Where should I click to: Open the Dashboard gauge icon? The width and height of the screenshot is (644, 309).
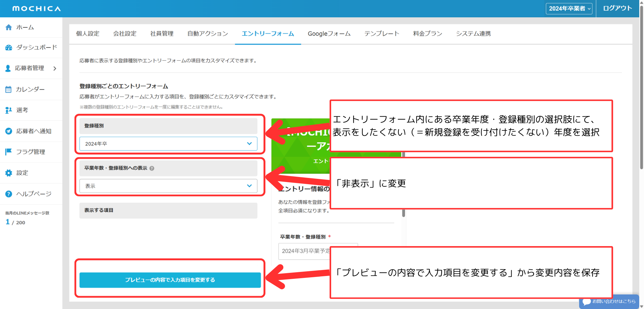tap(8, 47)
